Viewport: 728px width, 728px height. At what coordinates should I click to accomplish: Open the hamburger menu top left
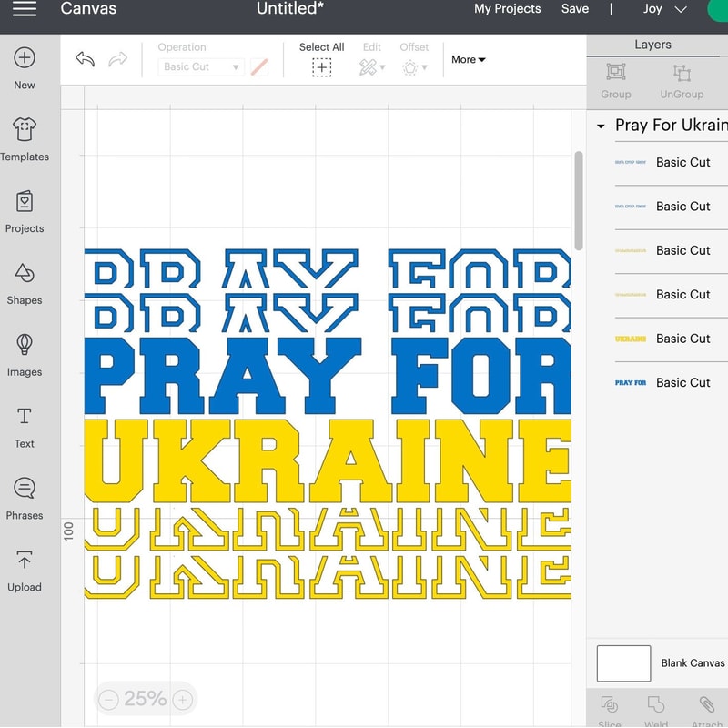(25, 10)
